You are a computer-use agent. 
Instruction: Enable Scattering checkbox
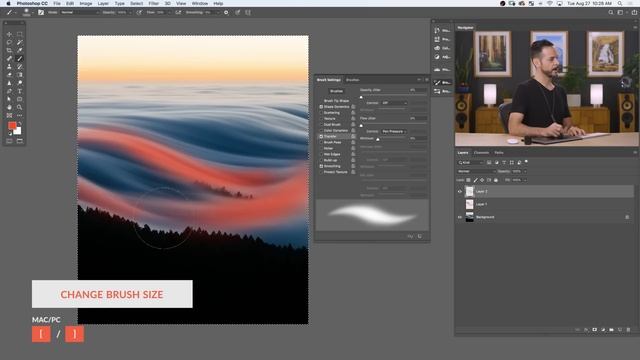click(321, 113)
